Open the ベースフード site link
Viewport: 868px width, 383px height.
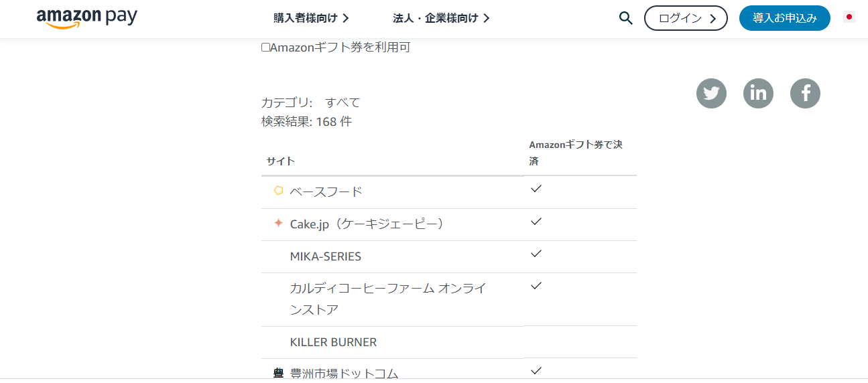coord(326,191)
